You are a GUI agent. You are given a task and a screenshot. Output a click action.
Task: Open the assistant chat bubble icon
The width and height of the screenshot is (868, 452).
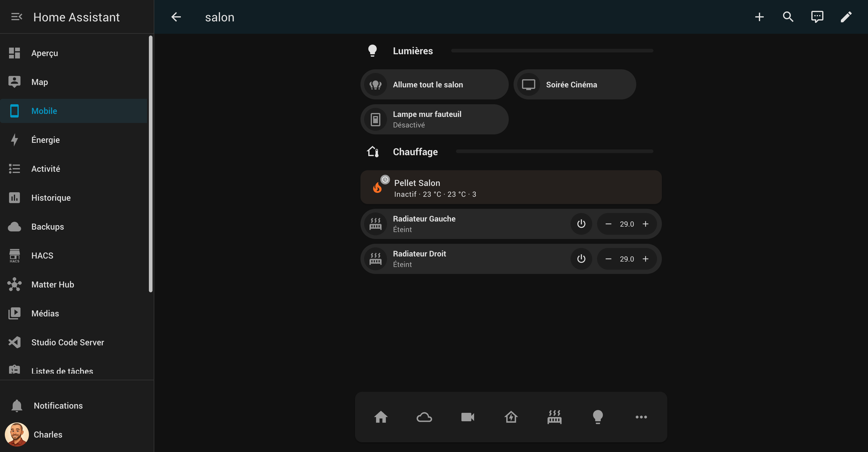817,17
